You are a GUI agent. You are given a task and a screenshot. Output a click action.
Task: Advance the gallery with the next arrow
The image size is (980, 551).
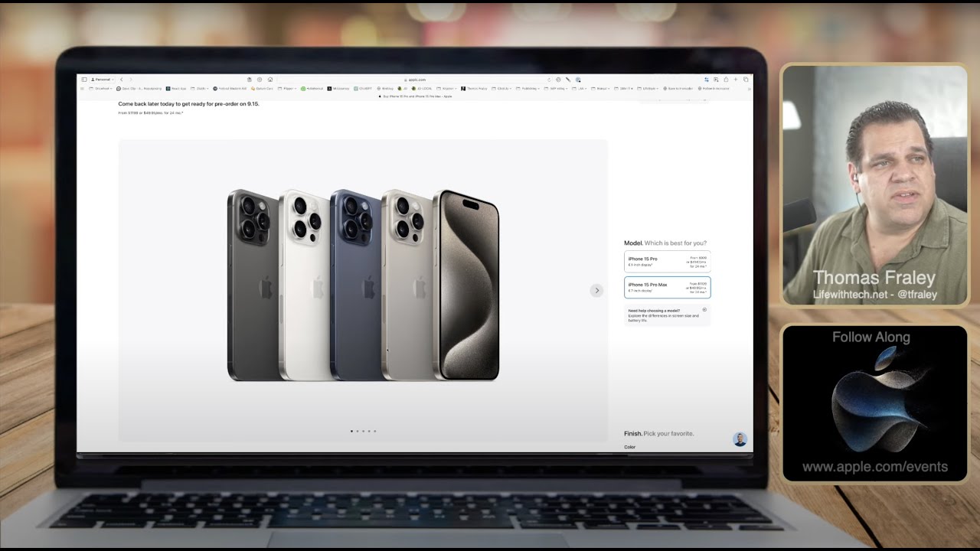[x=596, y=290]
